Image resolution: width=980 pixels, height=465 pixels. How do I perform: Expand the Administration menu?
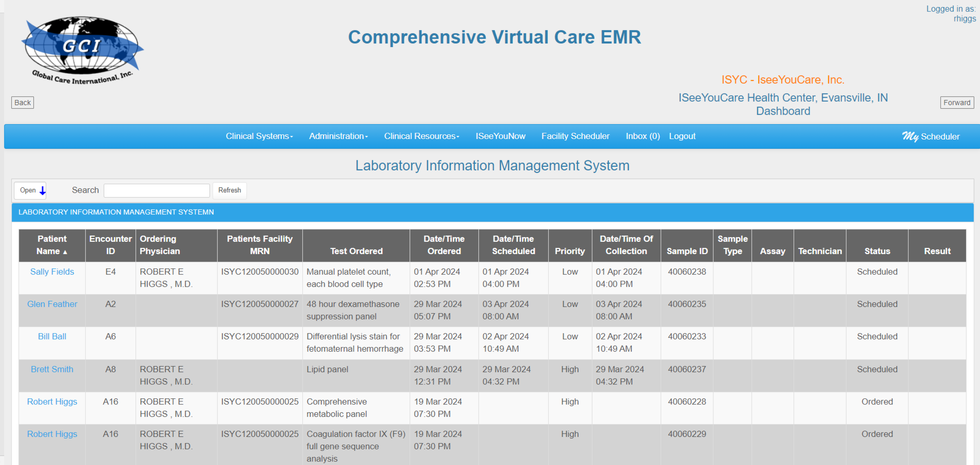click(x=338, y=136)
